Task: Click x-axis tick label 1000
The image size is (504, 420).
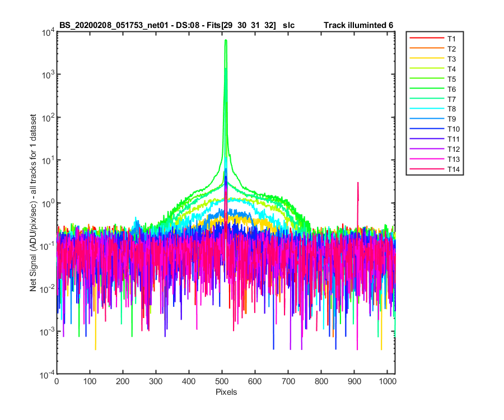Action: pos(388,381)
